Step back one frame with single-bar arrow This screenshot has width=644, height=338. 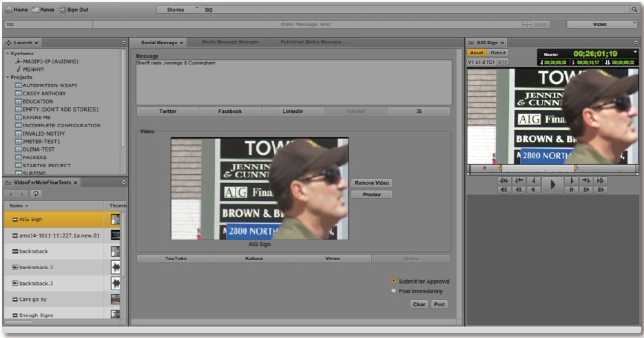coord(533,189)
